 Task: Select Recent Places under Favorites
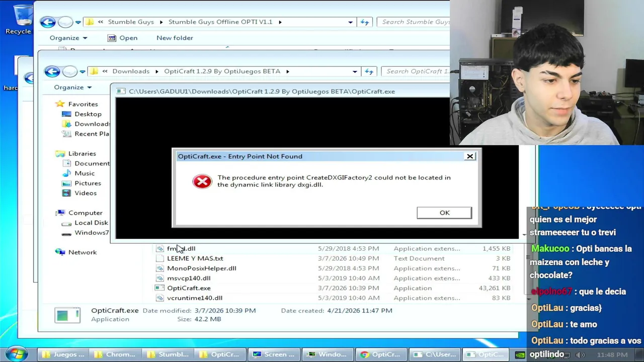click(85, 134)
